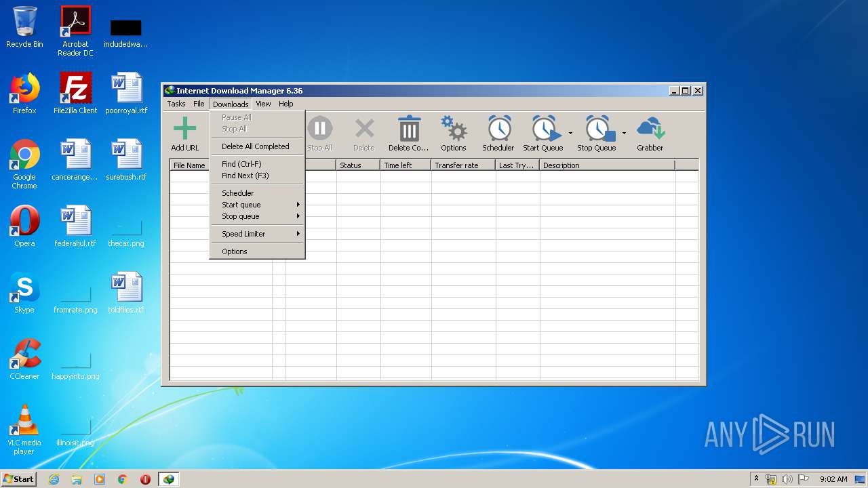This screenshot has height=488, width=868.
Task: Sort by the Transfer rate column header
Action: pyautogui.click(x=463, y=165)
